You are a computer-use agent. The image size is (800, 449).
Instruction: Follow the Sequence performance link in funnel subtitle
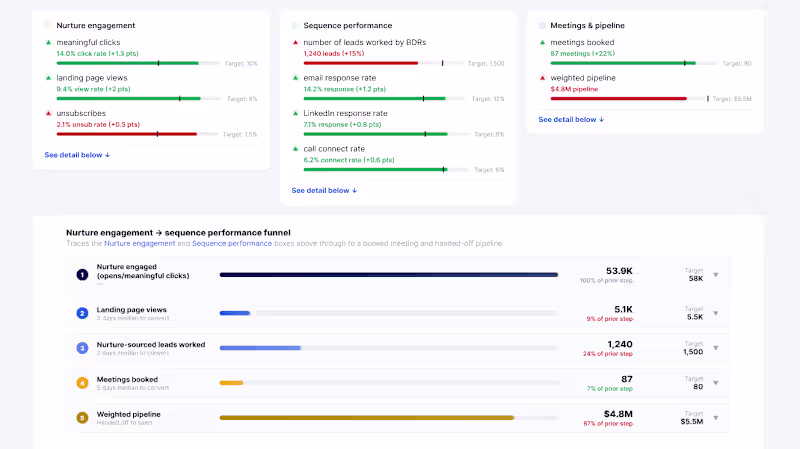232,243
